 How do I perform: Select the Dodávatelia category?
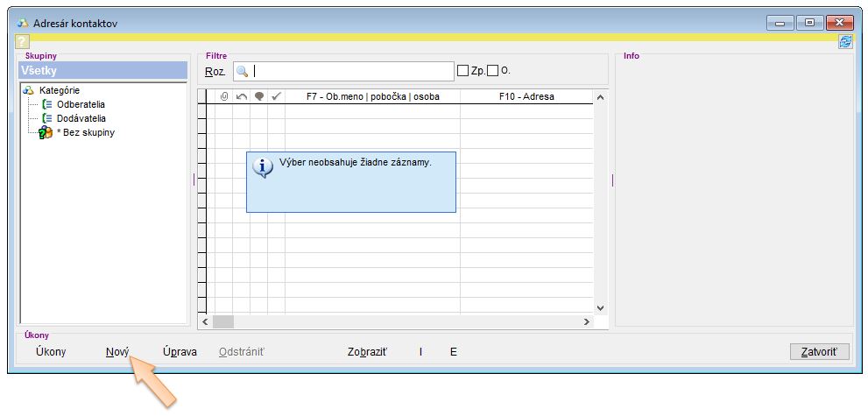click(x=81, y=118)
